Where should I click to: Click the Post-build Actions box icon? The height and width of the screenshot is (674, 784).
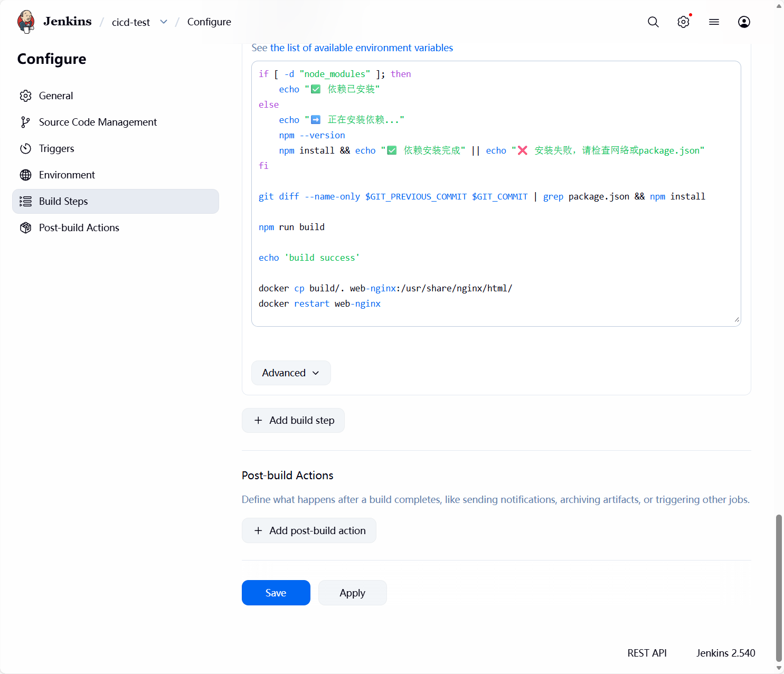coord(25,227)
